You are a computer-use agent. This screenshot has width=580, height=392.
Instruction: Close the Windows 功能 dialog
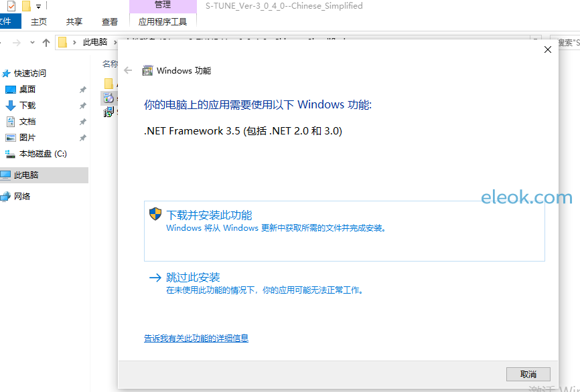(547, 50)
